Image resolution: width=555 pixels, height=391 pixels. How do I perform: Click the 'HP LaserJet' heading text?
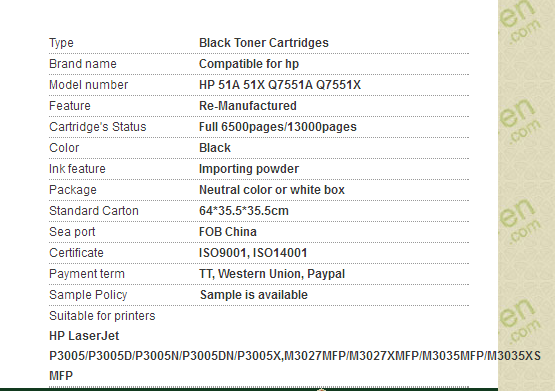[84, 336]
